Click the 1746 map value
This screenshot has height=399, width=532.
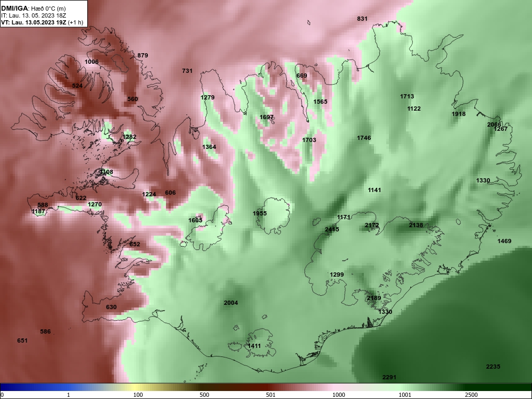[364, 138]
